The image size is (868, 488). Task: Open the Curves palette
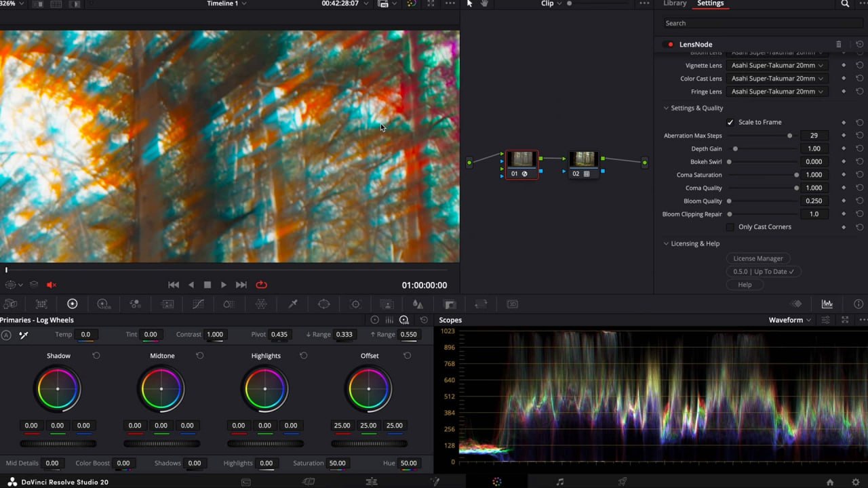coord(198,304)
